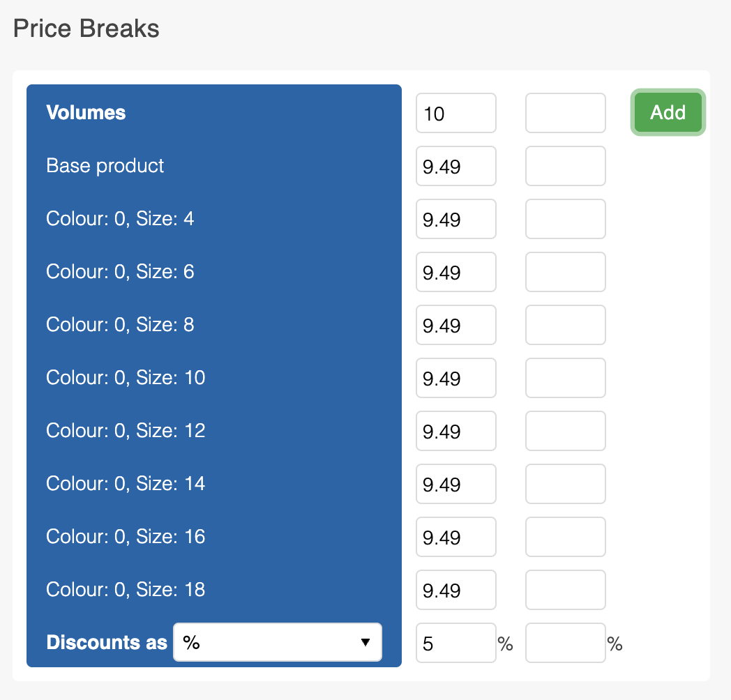Select the Base product 9.49 price field

click(455, 166)
